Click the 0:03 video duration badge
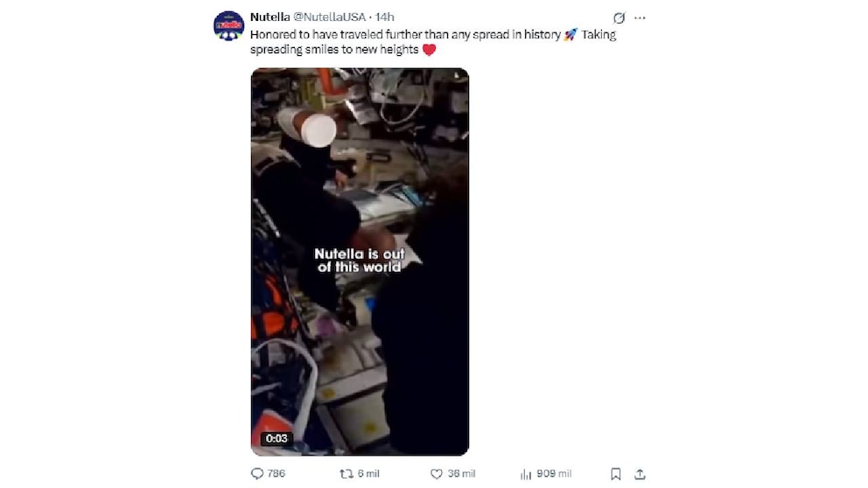 [276, 439]
